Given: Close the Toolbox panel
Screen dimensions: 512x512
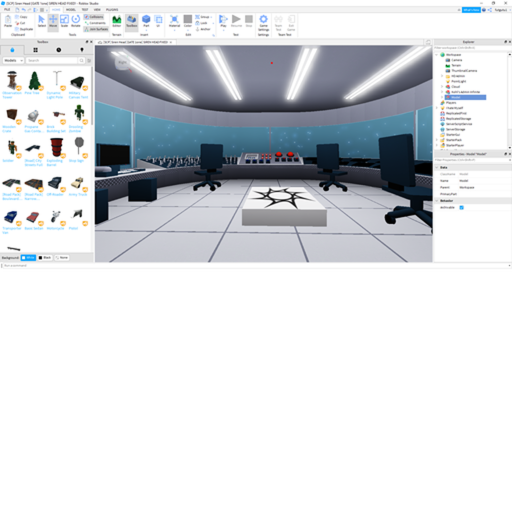Looking at the screenshot, I should click(91, 42).
